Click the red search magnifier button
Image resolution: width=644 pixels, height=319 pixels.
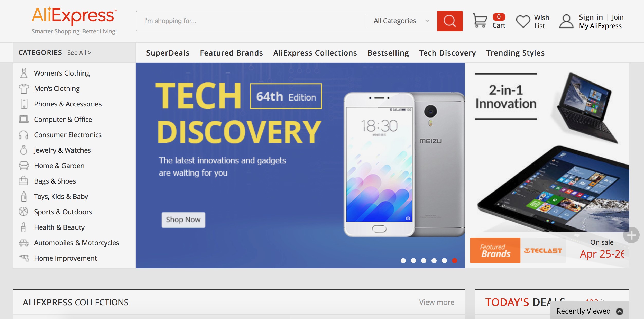(x=450, y=21)
